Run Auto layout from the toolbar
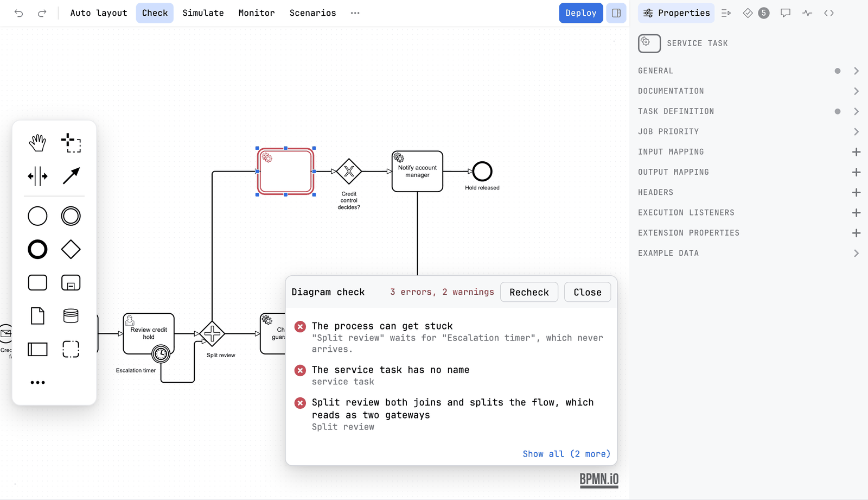Screen dimensions: 868x500 pyautogui.click(x=99, y=13)
